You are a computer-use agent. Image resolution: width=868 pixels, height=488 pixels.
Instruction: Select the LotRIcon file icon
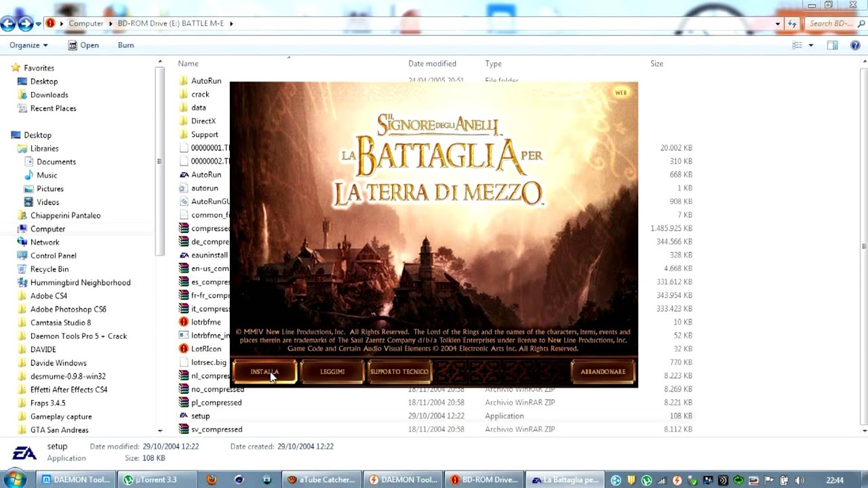coord(183,349)
